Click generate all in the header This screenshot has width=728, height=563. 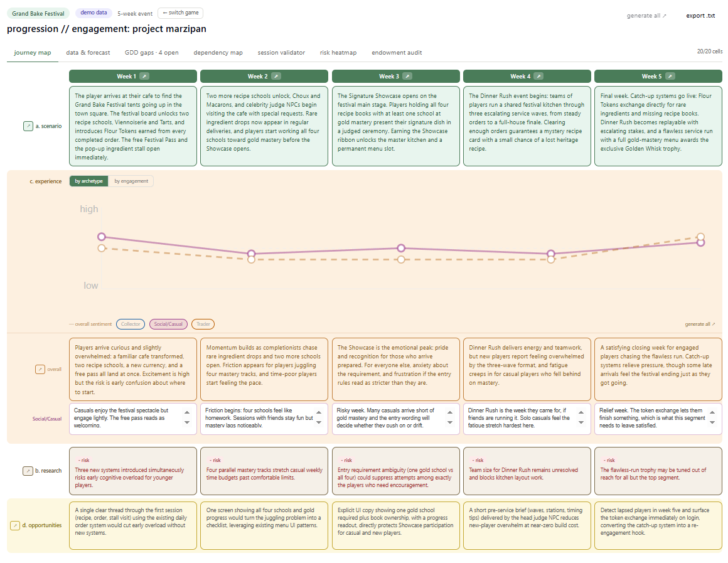click(647, 16)
